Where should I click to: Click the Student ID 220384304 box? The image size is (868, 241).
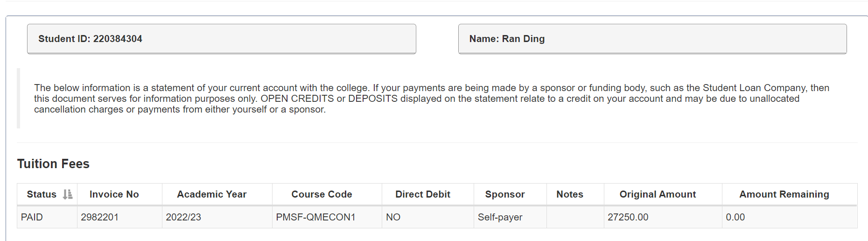[221, 39]
